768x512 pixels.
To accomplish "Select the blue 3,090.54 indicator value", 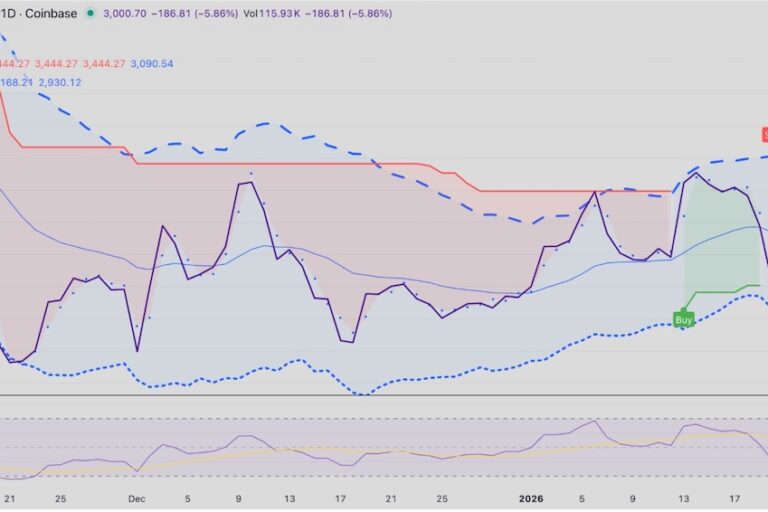I will (152, 64).
